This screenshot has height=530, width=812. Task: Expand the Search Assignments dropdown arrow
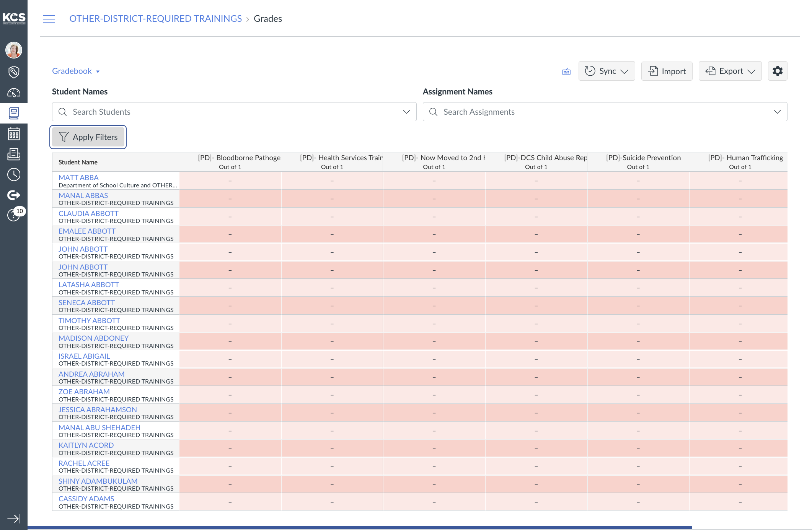tap(777, 112)
